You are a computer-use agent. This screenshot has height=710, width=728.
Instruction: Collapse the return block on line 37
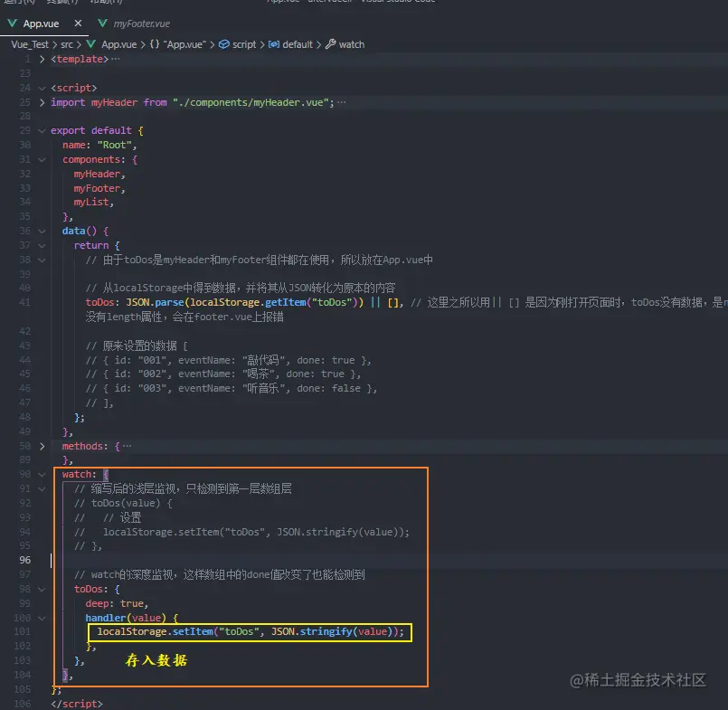tap(42, 245)
